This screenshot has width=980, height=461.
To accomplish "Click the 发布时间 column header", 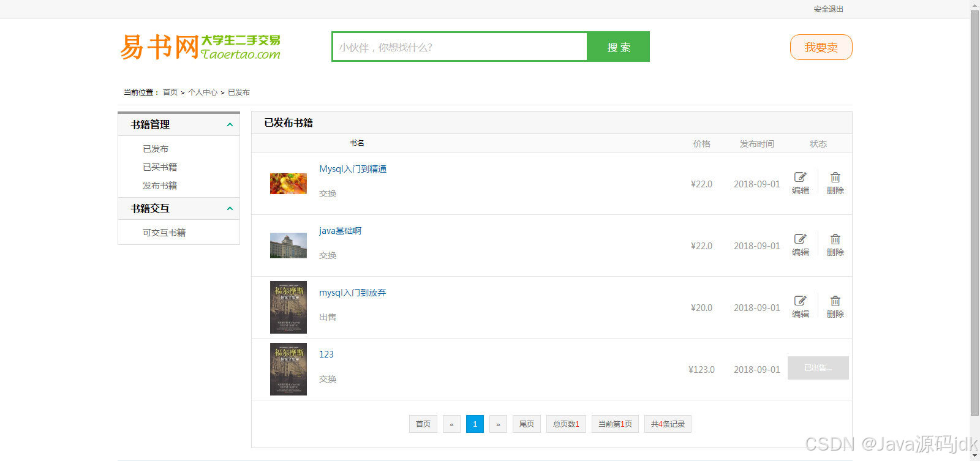I will [x=757, y=144].
